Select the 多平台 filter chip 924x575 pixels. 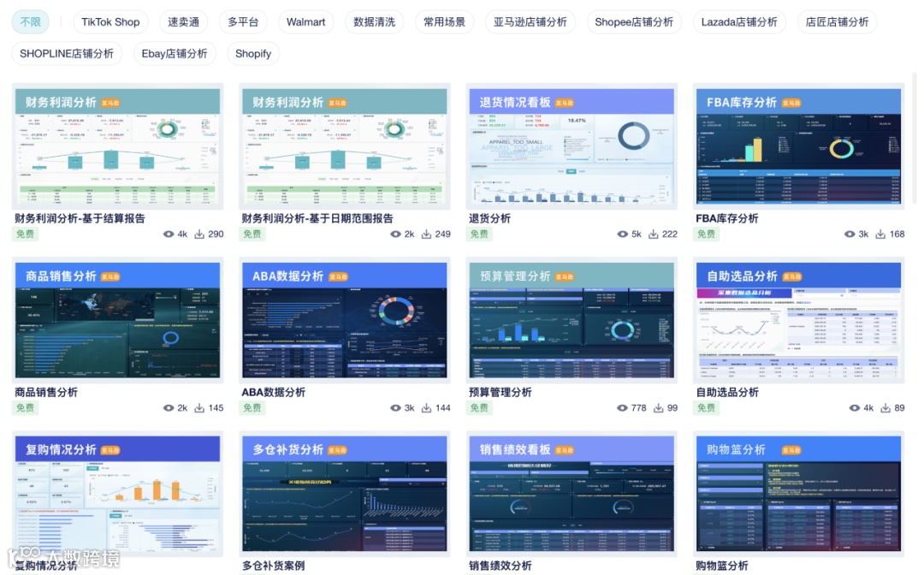click(243, 23)
